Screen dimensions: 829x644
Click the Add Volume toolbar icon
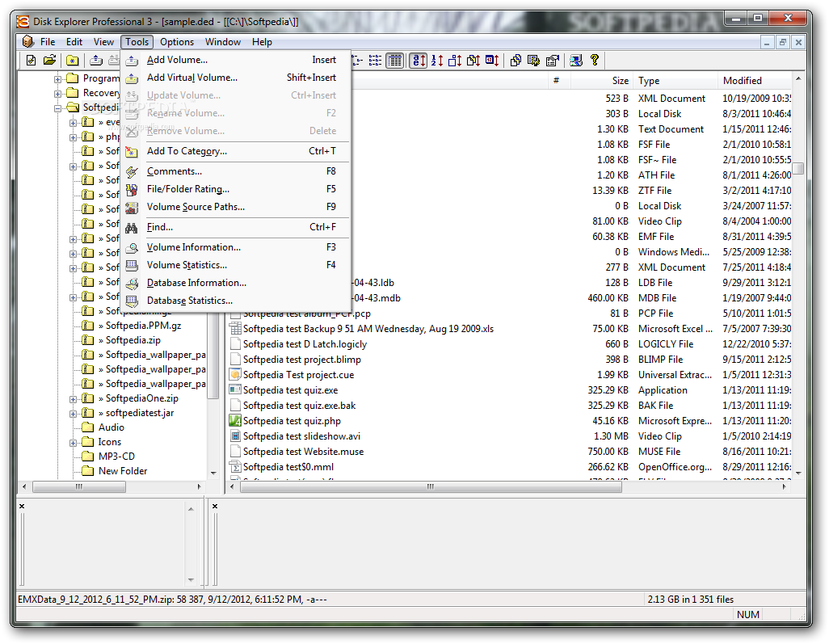(95, 61)
